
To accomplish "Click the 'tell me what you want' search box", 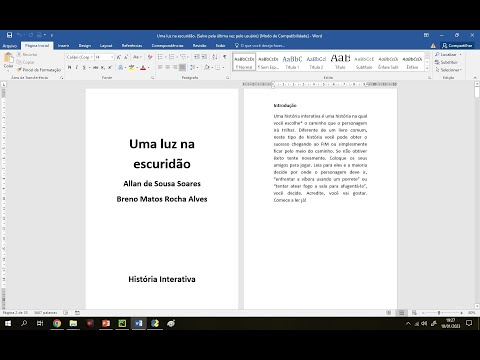I will 260,46.
